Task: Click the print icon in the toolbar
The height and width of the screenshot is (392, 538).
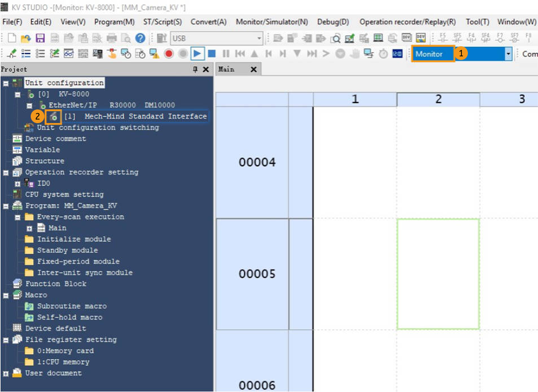Action: pyautogui.click(x=111, y=38)
